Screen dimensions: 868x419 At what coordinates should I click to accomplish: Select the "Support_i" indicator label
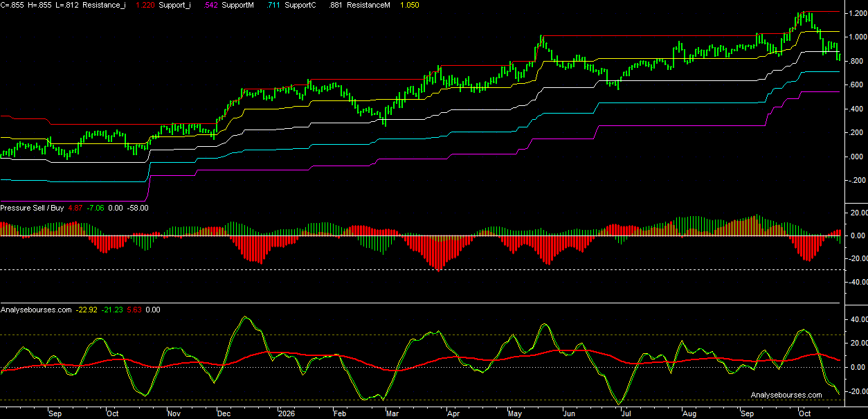point(174,5)
